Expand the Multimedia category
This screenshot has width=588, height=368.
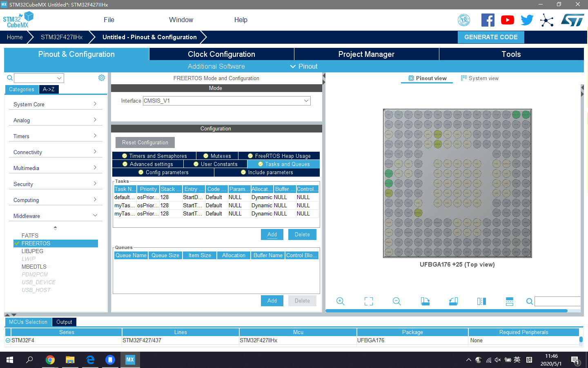[x=56, y=168]
